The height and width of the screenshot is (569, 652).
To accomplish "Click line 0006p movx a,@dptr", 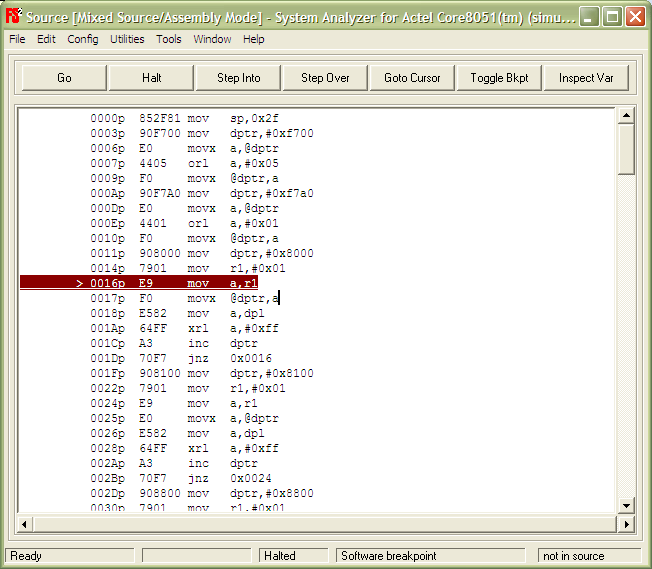I will point(184,148).
